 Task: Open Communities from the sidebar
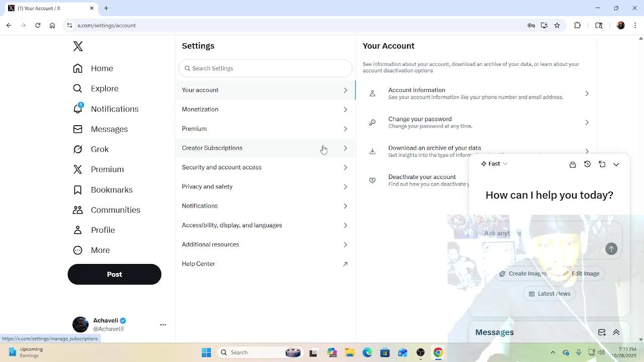[106, 210]
